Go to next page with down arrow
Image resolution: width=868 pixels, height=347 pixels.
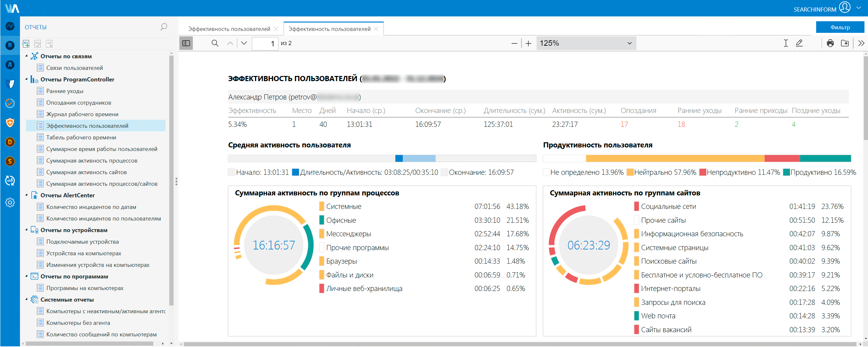(x=244, y=43)
